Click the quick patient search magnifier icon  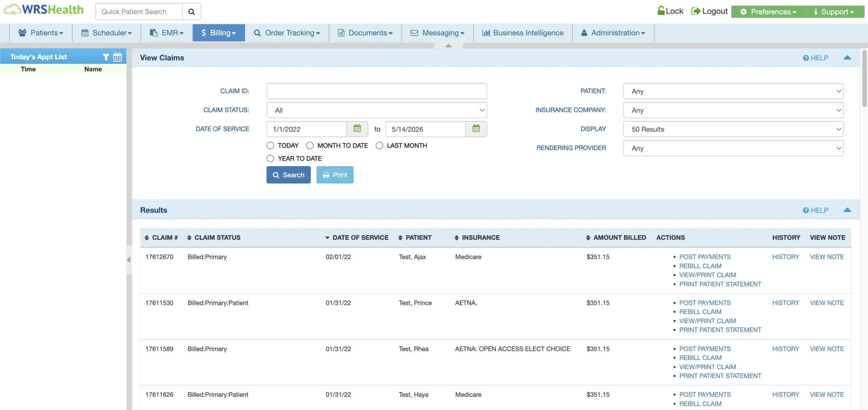tap(192, 12)
